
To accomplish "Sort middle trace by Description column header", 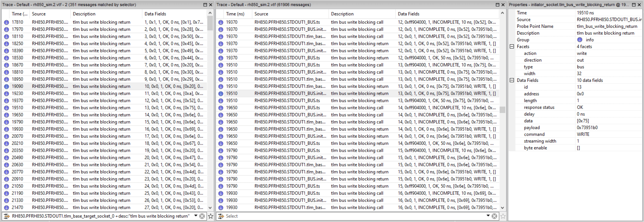I will 362,14.
